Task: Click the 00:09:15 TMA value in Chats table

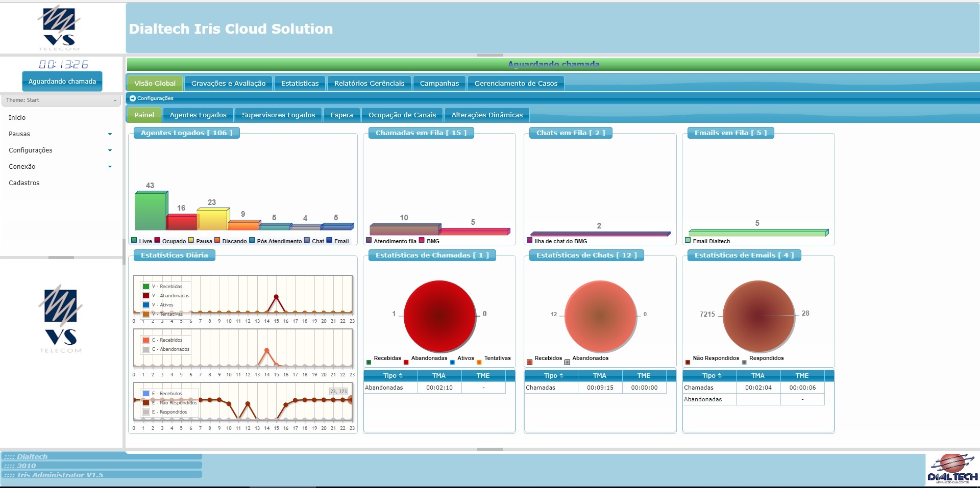Action: click(600, 388)
